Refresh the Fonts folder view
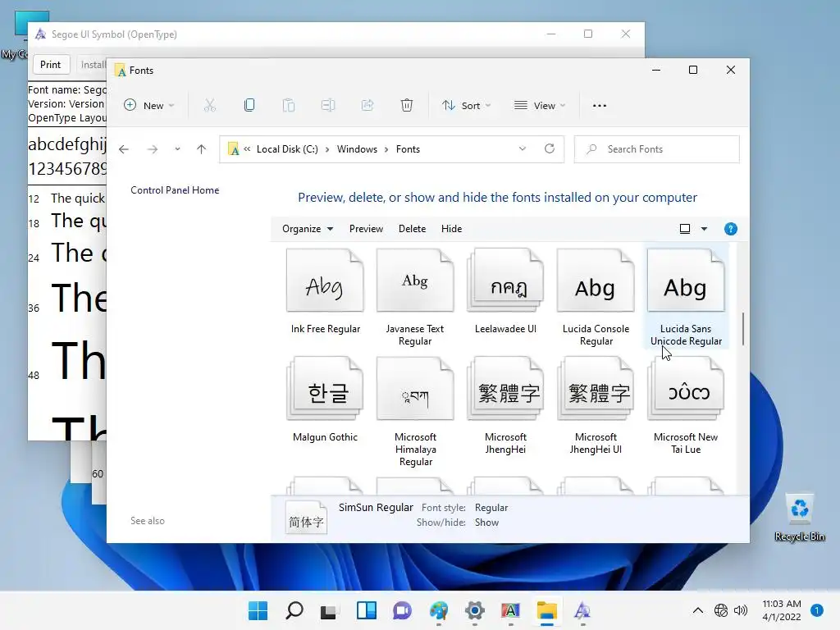 549,149
